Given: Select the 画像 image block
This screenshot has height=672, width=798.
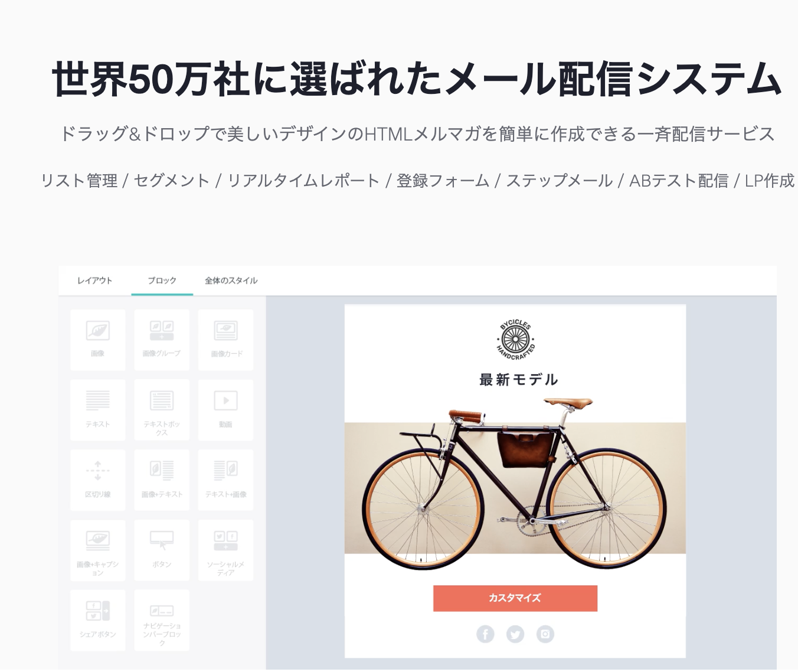Looking at the screenshot, I should coord(98,340).
